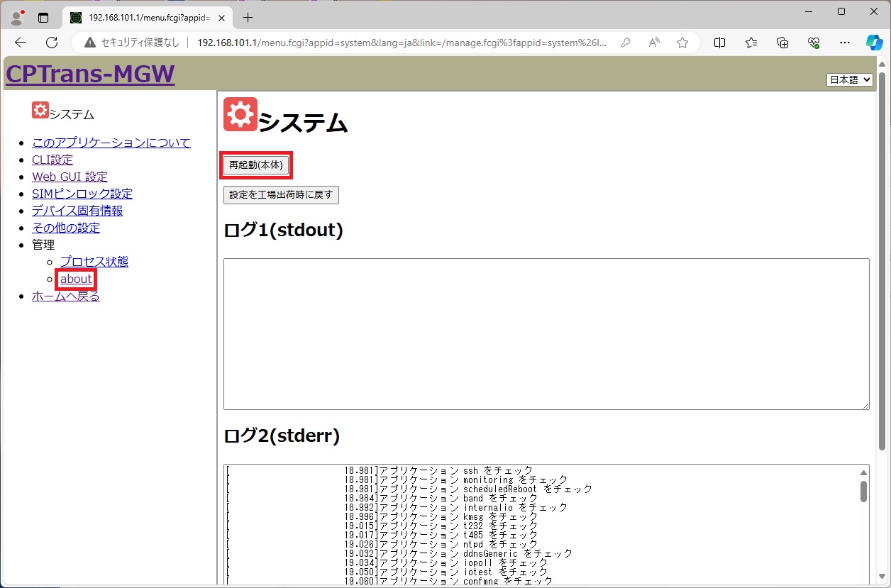This screenshot has height=588, width=891.
Task: Open the Copilot icon in browser toolbar
Action: pyautogui.click(x=873, y=43)
